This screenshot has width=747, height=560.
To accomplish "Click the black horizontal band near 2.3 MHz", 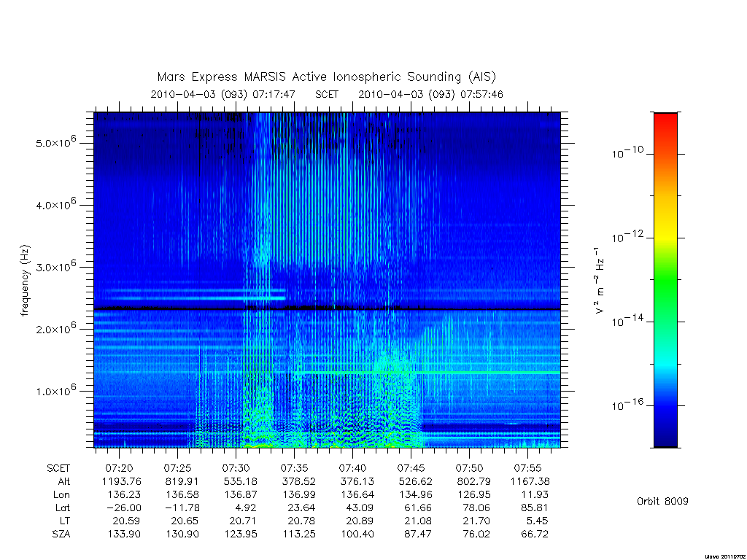I will (x=327, y=308).
